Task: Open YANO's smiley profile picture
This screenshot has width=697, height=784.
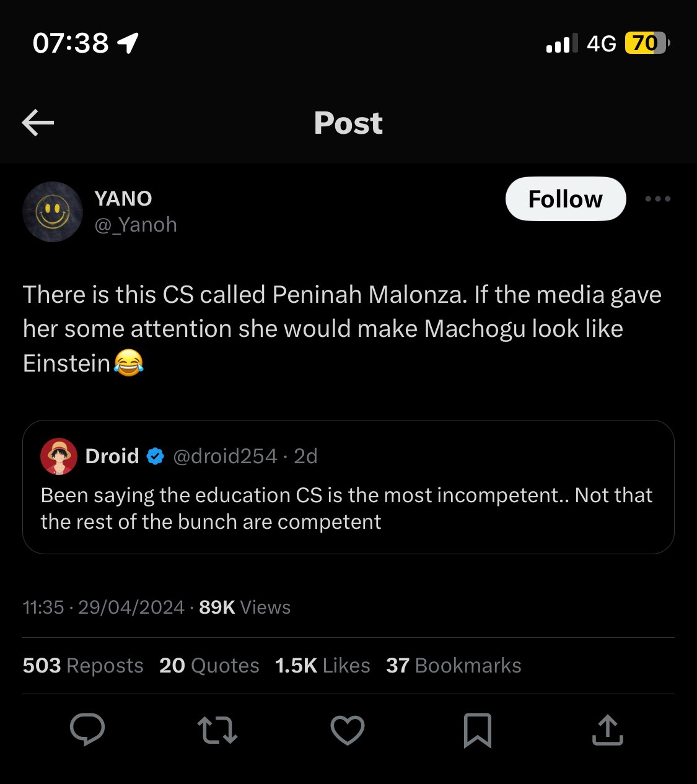Action: point(53,212)
